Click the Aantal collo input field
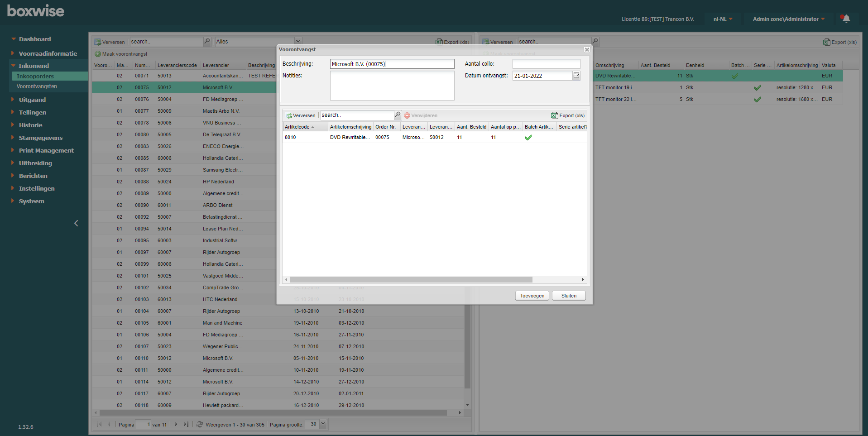The width and height of the screenshot is (868, 436). click(546, 64)
